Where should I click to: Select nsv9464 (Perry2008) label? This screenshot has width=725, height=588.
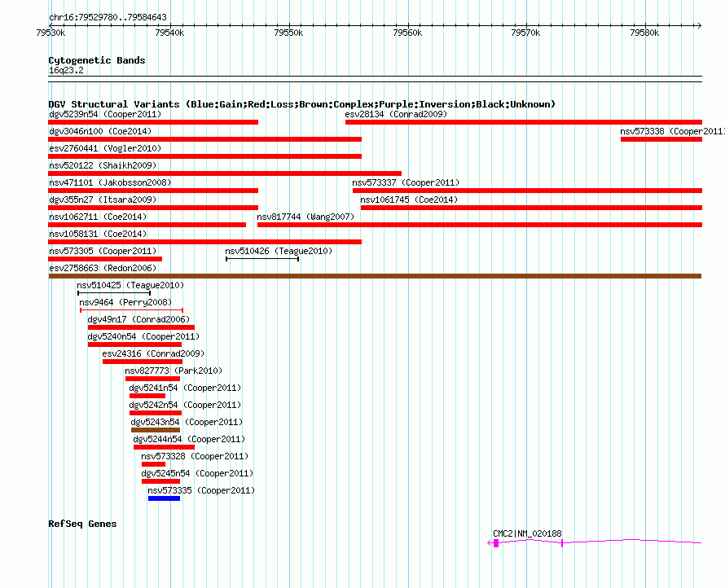point(125,302)
